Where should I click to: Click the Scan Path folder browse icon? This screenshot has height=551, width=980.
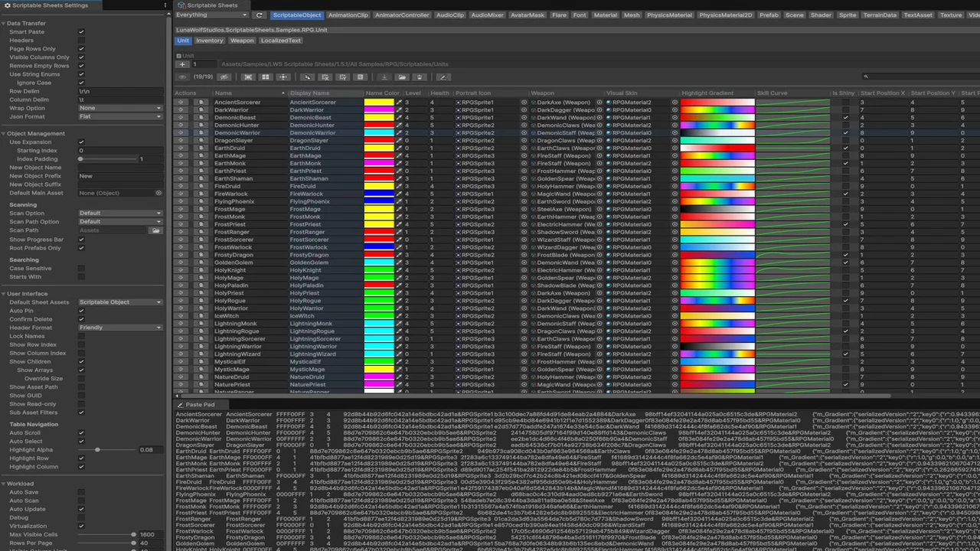point(155,230)
